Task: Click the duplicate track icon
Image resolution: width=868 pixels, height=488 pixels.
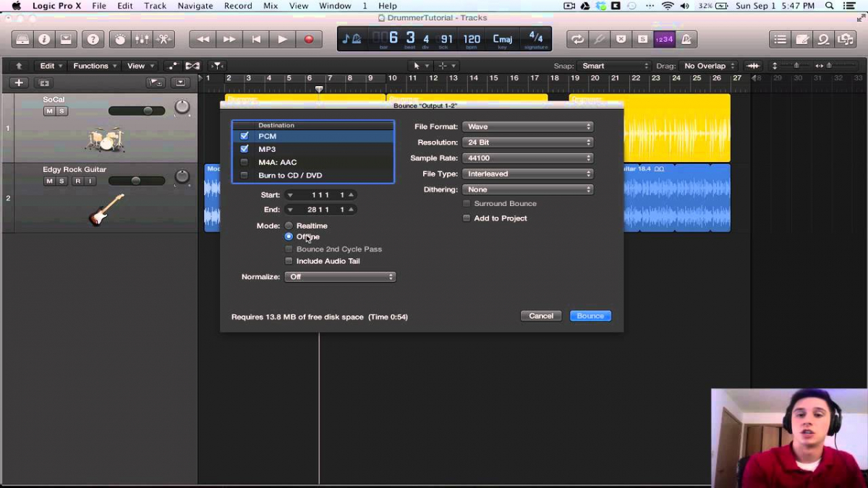Action: coord(44,83)
